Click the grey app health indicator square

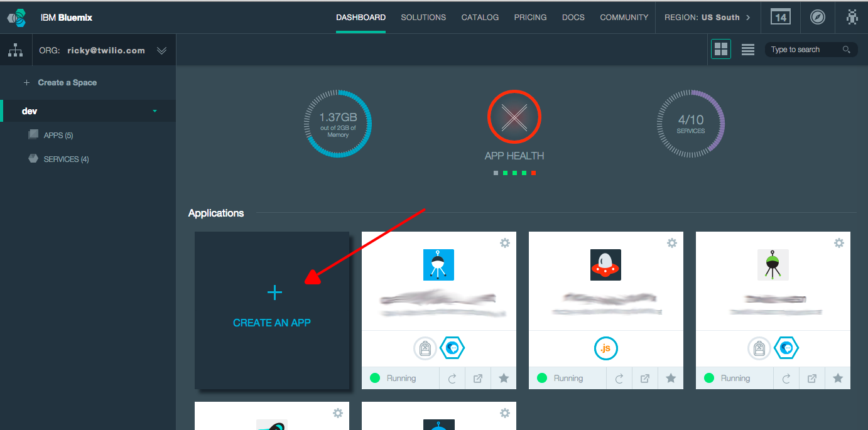pos(496,173)
